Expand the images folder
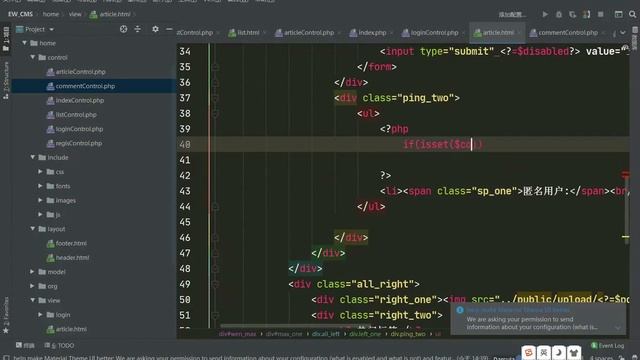This screenshot has width=640, height=360. [40, 200]
